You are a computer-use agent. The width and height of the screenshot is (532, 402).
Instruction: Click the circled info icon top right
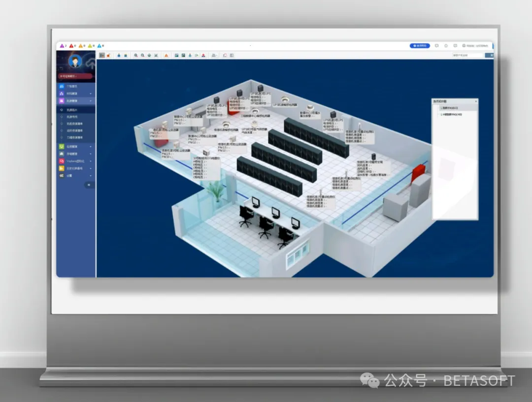click(x=446, y=46)
